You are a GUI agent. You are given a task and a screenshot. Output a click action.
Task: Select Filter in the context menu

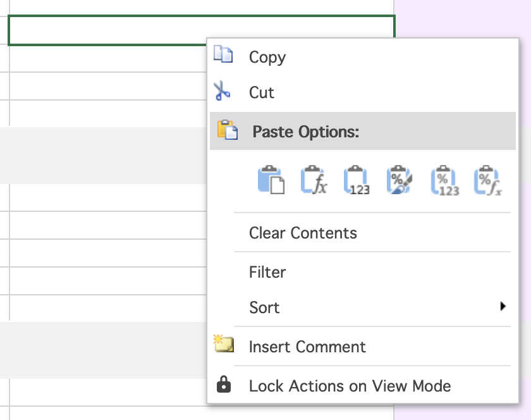(x=267, y=273)
